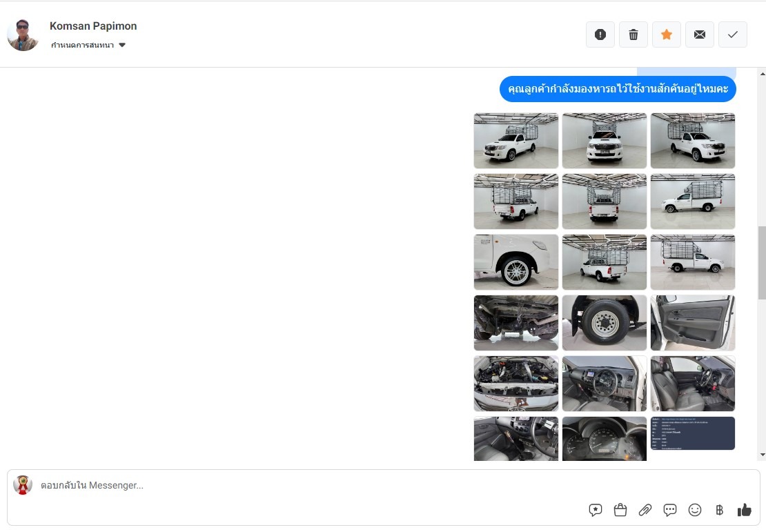Screen dimensions: 766x532
Task: Toggle the orange star follow-up icon
Action: pyautogui.click(x=667, y=35)
